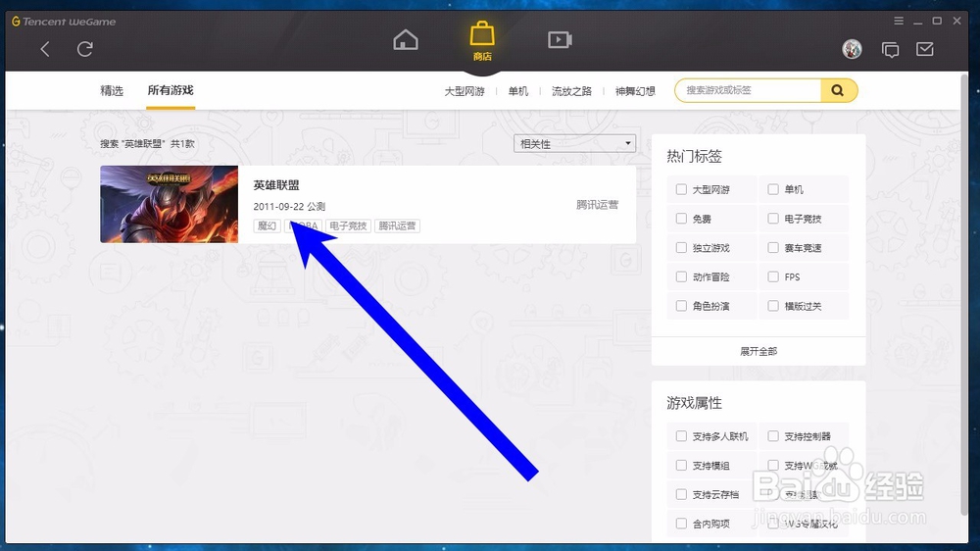Check the 横版过关 tag
Viewport: 980px width, 551px height.
click(x=773, y=306)
